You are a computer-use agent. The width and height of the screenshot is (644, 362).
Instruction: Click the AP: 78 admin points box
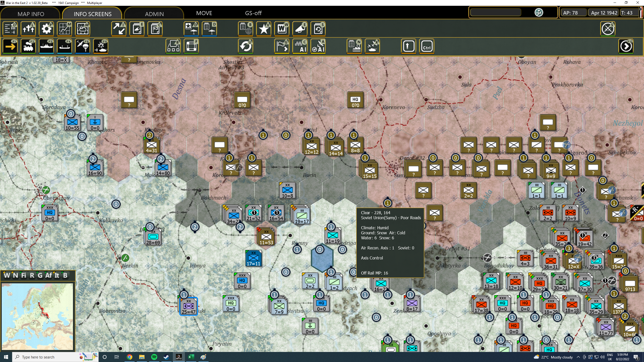click(573, 13)
